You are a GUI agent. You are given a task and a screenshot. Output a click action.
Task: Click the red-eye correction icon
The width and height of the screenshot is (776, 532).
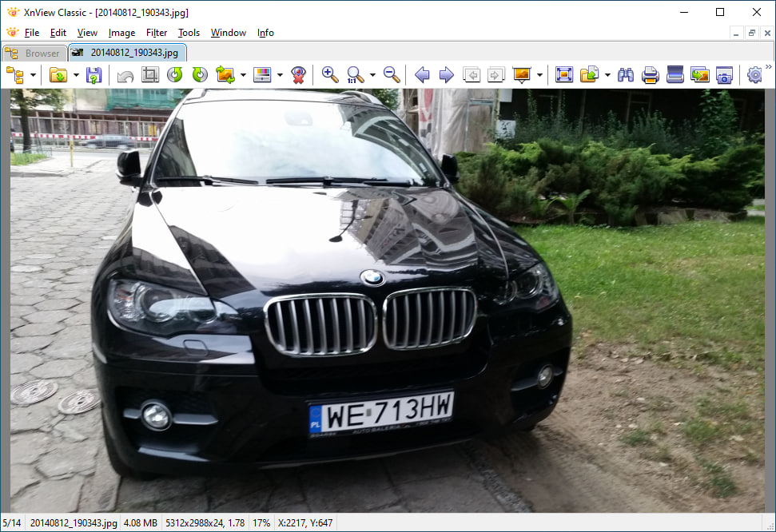298,75
